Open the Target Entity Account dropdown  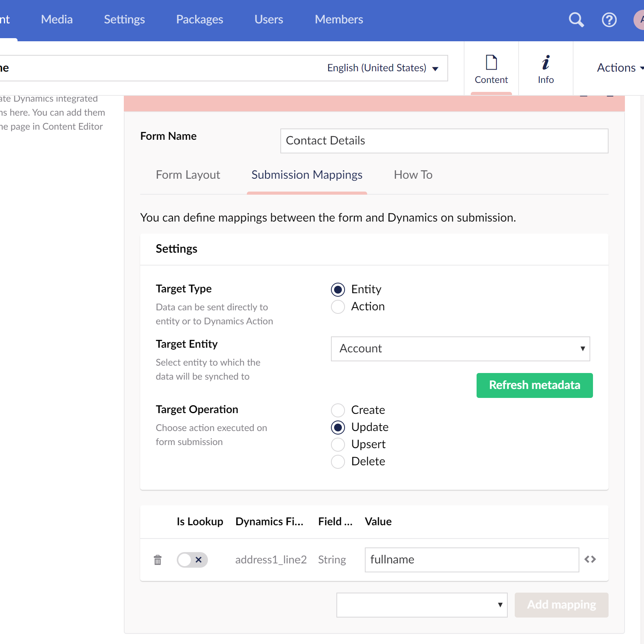coord(460,349)
